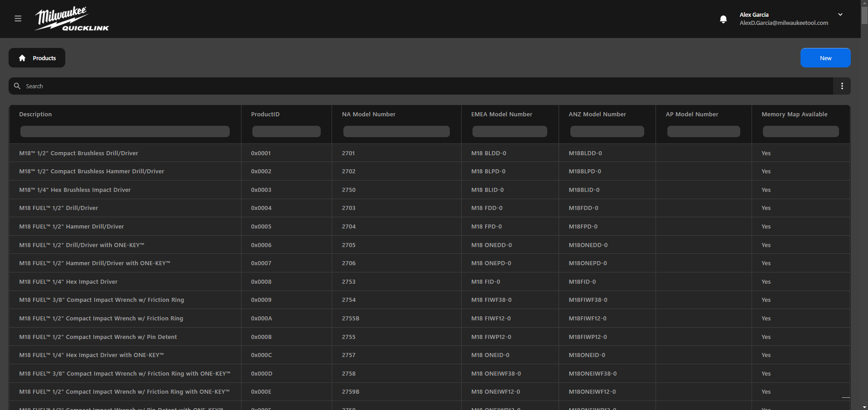Viewport: 868px width, 410px height.
Task: Click EMEA model M18 ONEDD-0
Action: pyautogui.click(x=492, y=245)
